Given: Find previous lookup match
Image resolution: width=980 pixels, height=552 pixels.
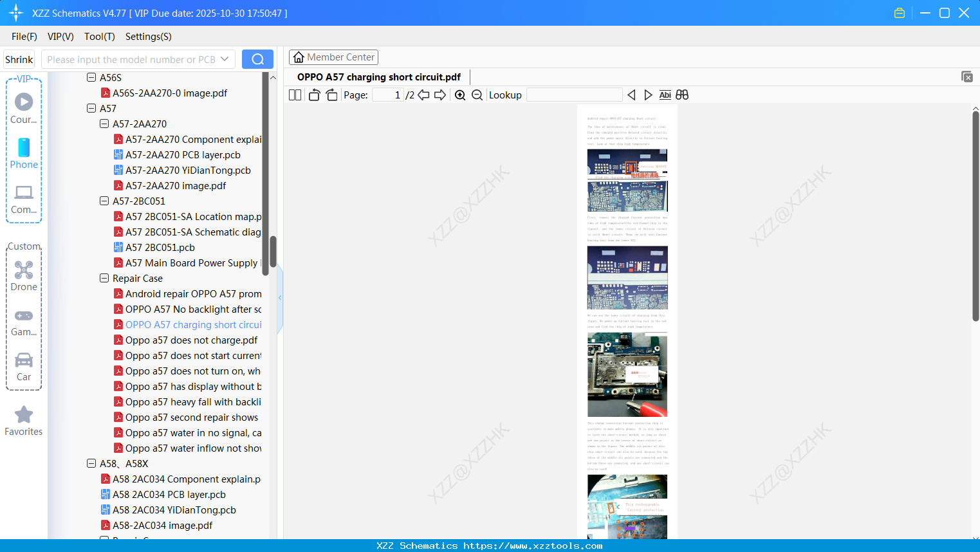Looking at the screenshot, I should pos(631,95).
